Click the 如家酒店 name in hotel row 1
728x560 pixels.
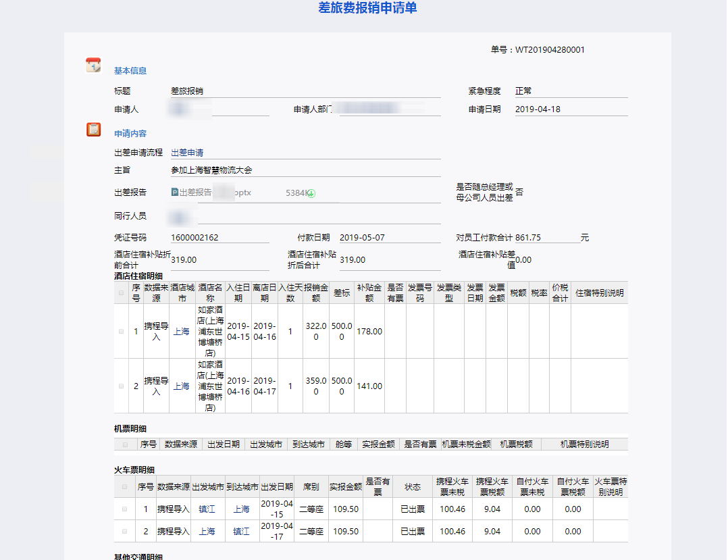(210, 332)
